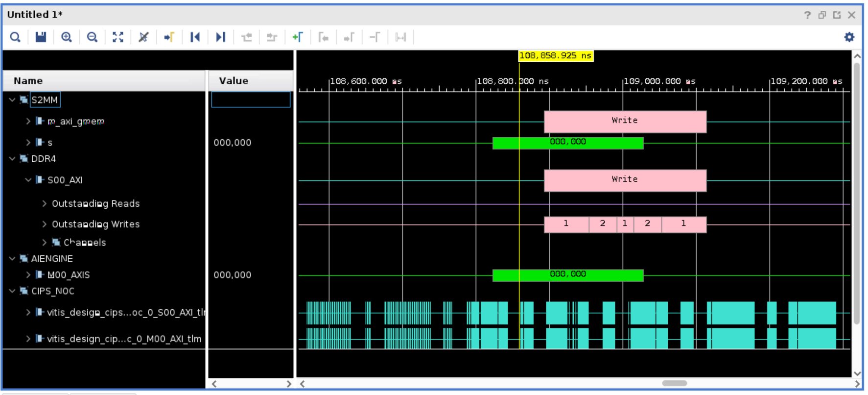Collapse the DDR4 group
Image resolution: width=868 pixels, height=395 pixels.
12,159
